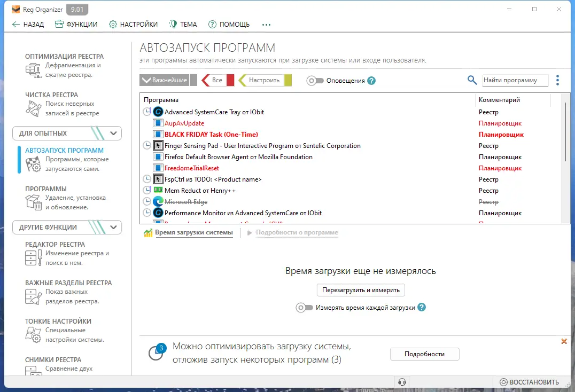Screen dimensions: 575x392
Task: Open the ТЕМА menu
Action: [183, 25]
